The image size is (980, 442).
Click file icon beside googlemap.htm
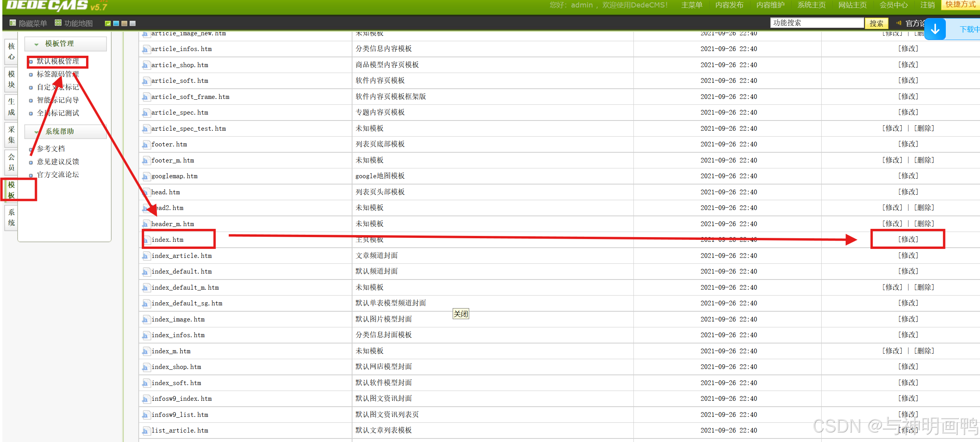pos(146,177)
